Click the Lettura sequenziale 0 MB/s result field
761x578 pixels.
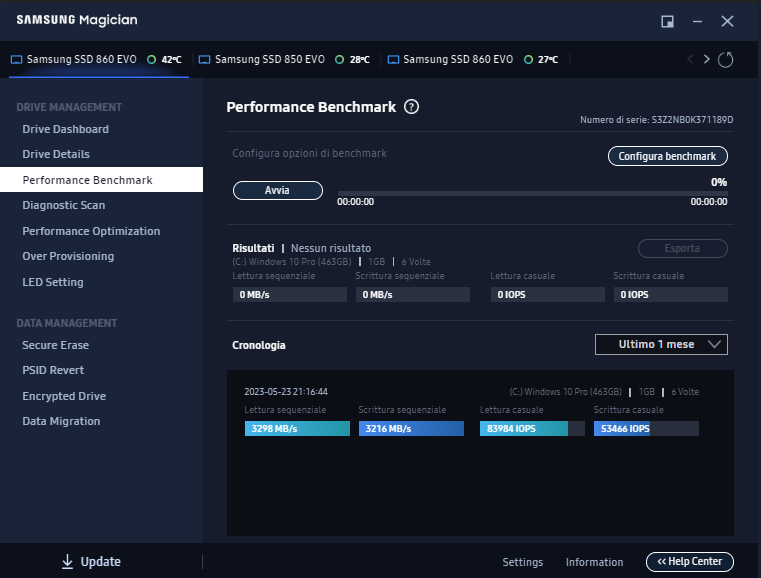click(x=290, y=295)
